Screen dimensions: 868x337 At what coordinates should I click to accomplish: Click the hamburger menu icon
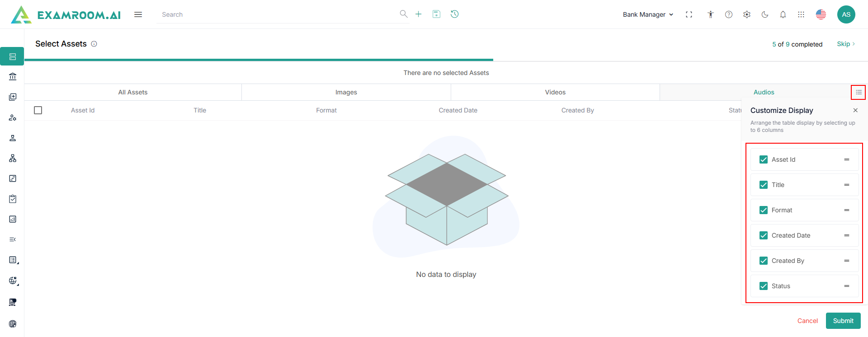[x=138, y=14]
